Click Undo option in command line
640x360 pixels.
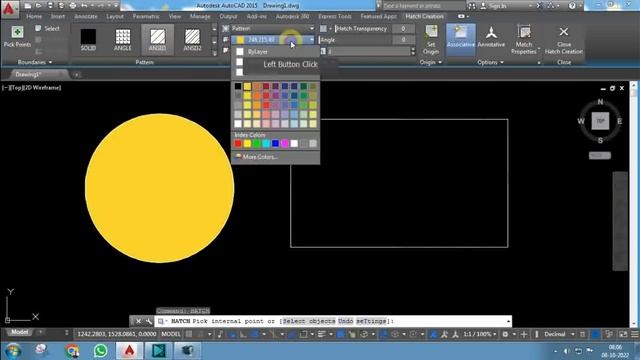click(x=345, y=321)
